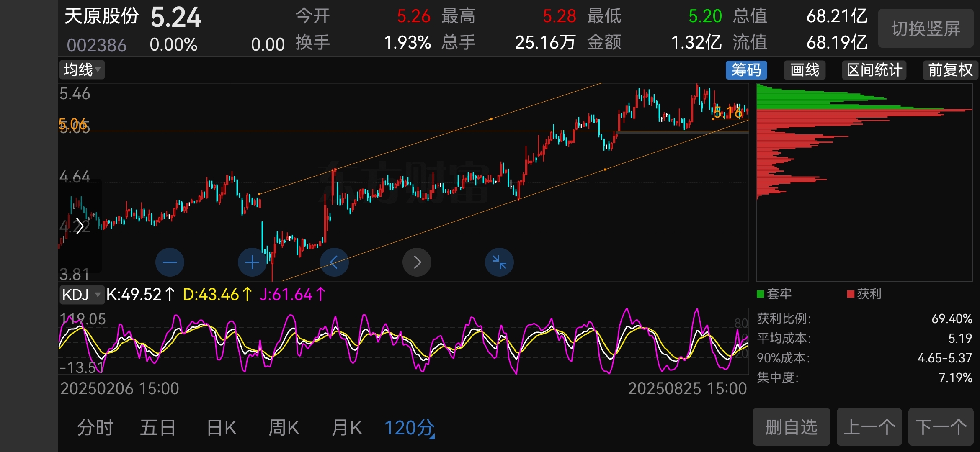Click the red 获利 legend marker

coord(851,294)
